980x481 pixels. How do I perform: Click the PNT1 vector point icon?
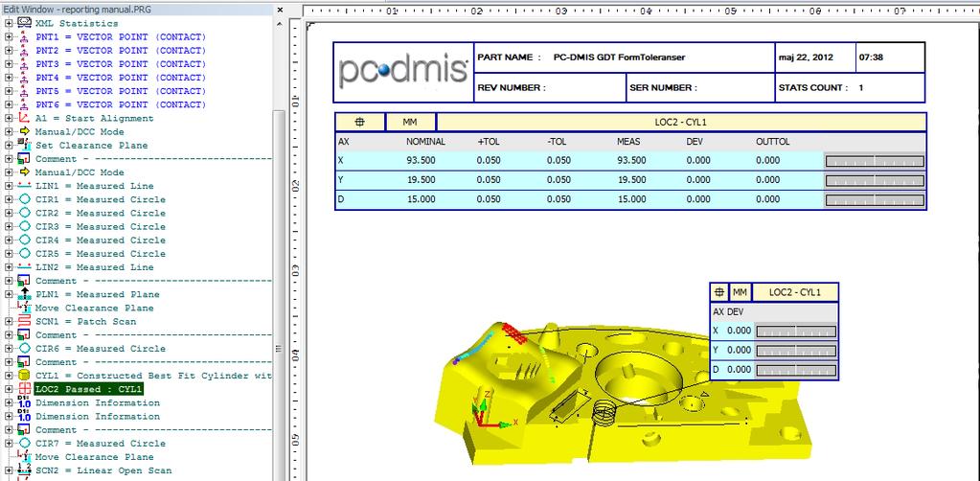(x=24, y=37)
